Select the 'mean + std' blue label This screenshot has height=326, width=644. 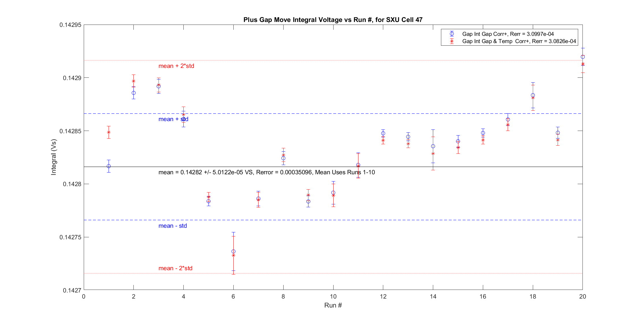tap(173, 119)
